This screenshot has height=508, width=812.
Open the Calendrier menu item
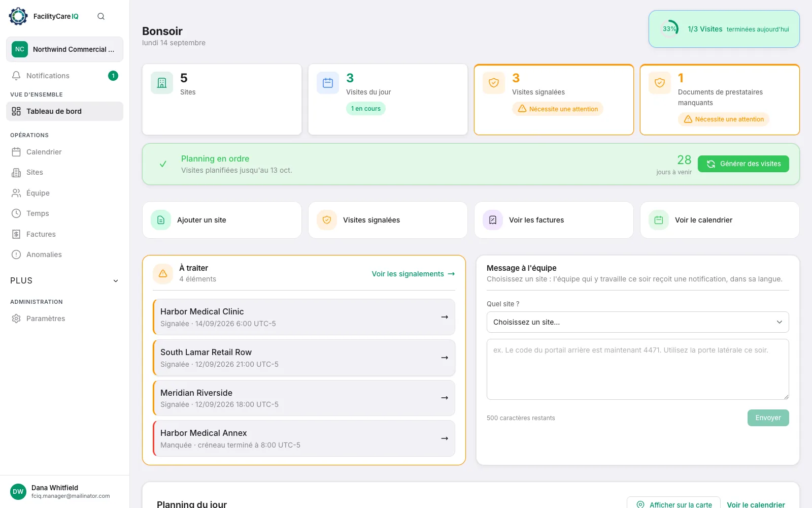point(65,152)
